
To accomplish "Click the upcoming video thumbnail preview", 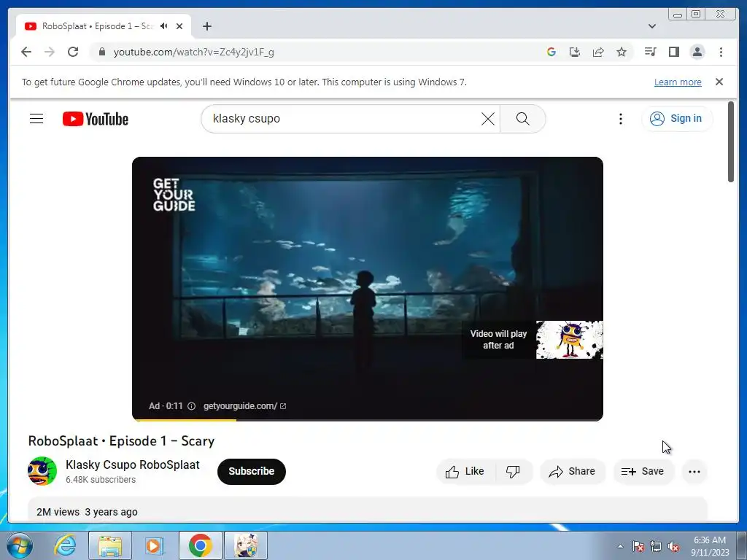I will click(569, 340).
